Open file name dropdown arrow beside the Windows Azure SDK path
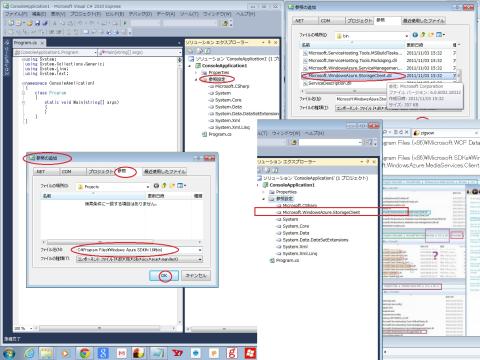The height and width of the screenshot is (360, 480). (200, 250)
